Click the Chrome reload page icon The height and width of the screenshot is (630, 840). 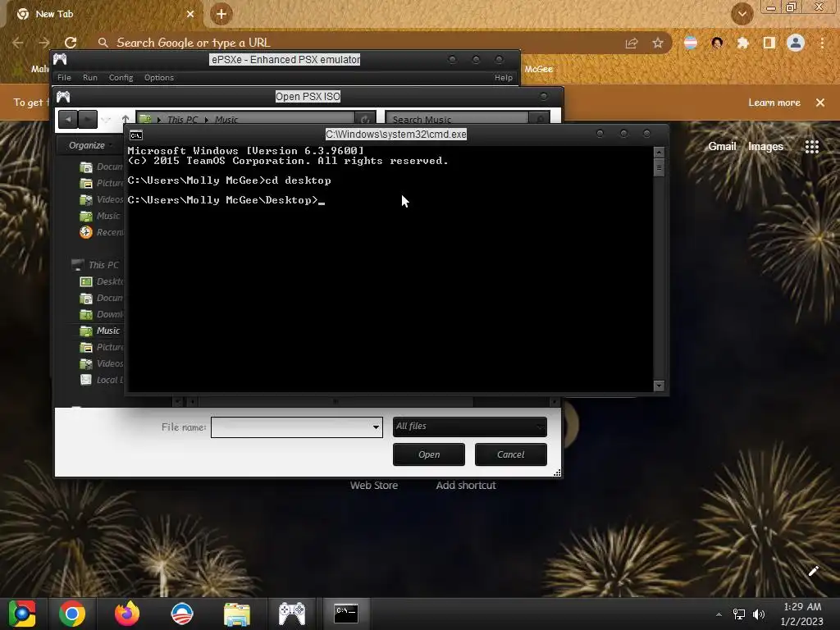pyautogui.click(x=71, y=43)
